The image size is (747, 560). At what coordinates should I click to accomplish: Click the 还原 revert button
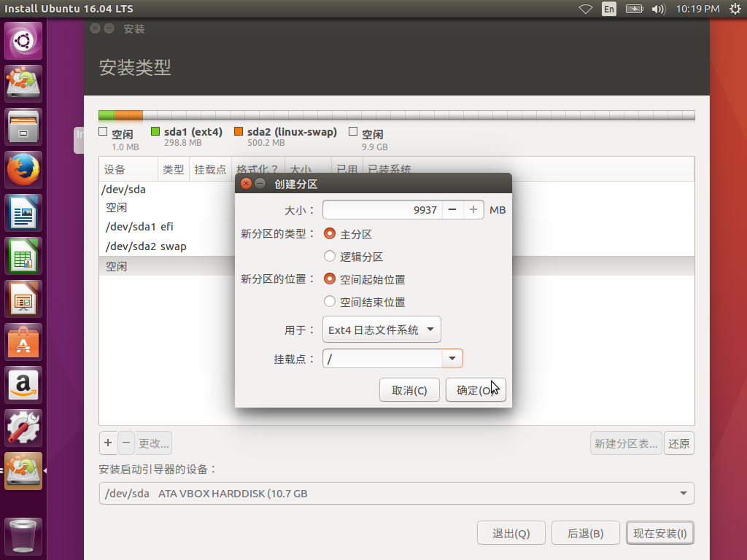(679, 443)
